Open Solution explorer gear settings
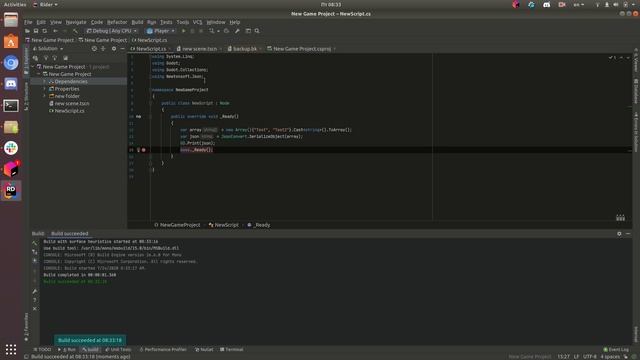This screenshot has height=360, width=640. [114, 49]
